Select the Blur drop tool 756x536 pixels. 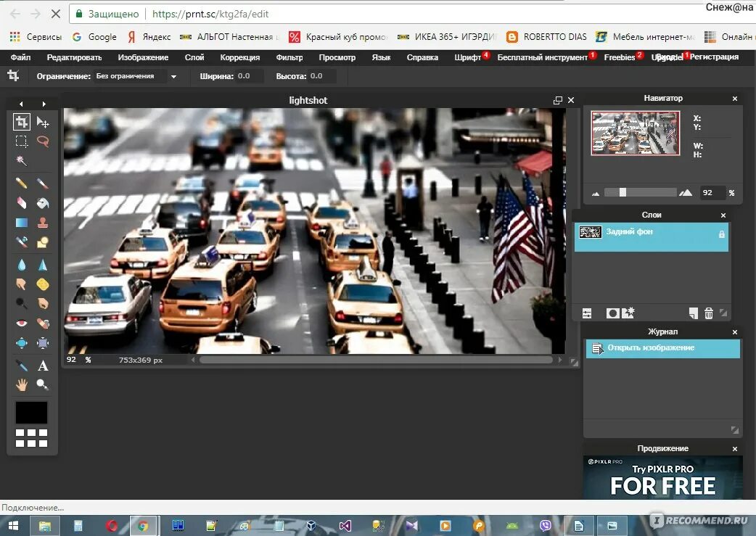[21, 265]
